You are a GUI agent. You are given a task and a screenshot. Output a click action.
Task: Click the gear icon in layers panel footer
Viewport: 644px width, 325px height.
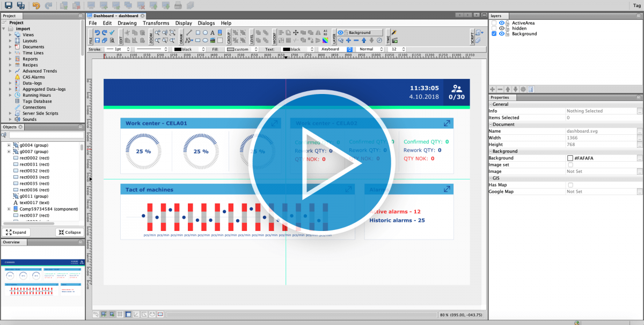(523, 89)
